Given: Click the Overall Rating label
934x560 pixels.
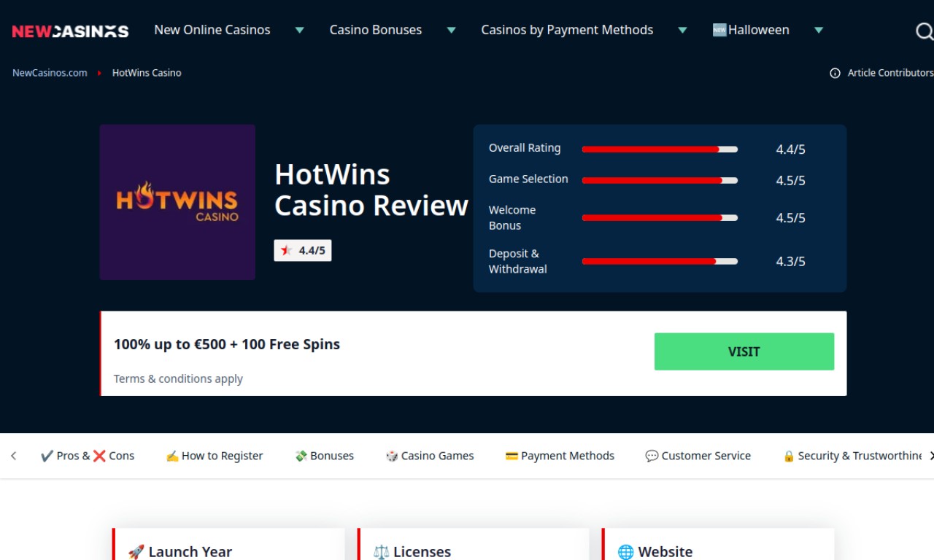Looking at the screenshot, I should (x=525, y=148).
